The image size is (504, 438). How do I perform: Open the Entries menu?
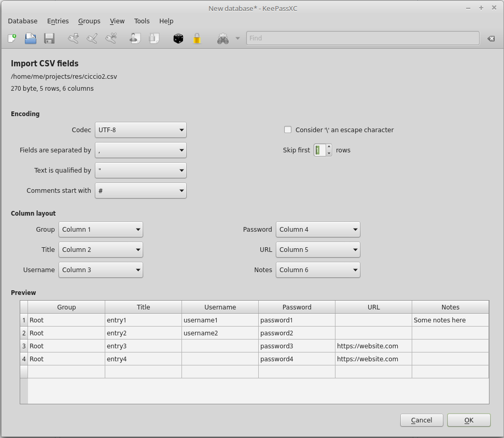point(58,21)
